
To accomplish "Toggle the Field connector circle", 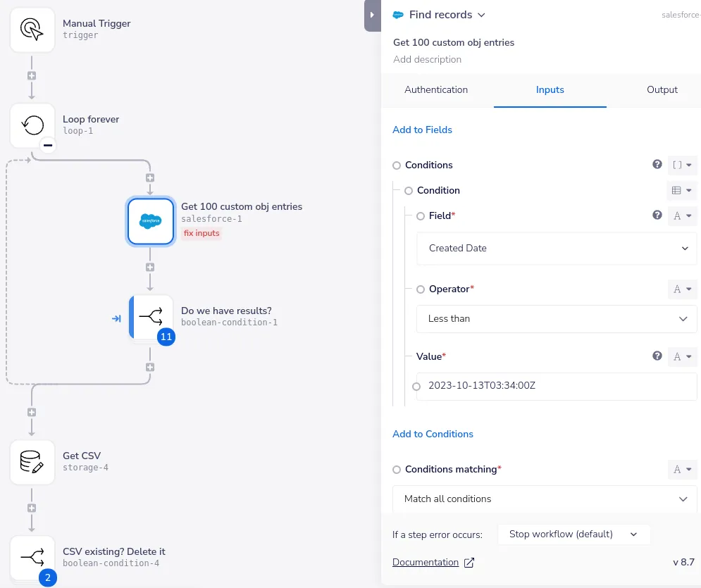I will pyautogui.click(x=421, y=216).
